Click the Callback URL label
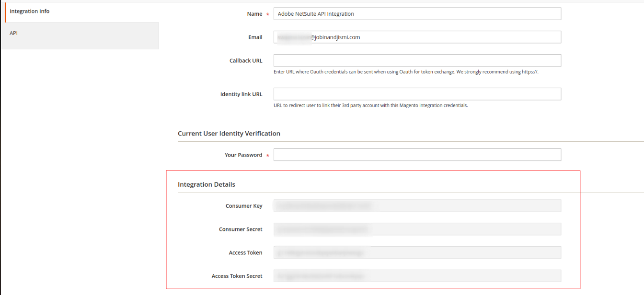This screenshot has height=295, width=644. pos(245,61)
